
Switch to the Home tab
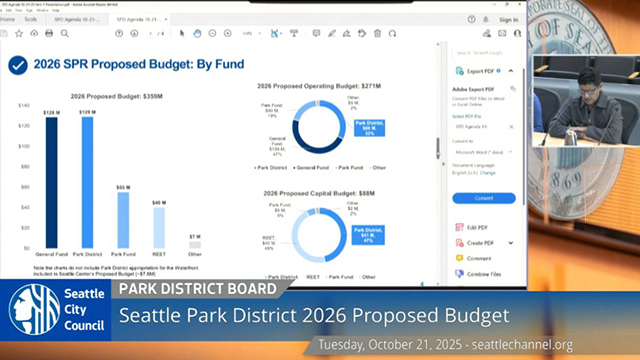8,19
